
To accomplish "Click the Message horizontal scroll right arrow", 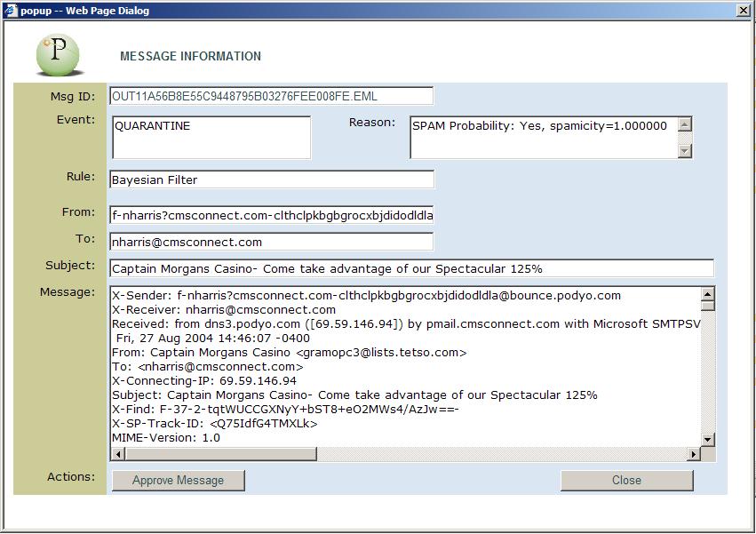I will 693,454.
